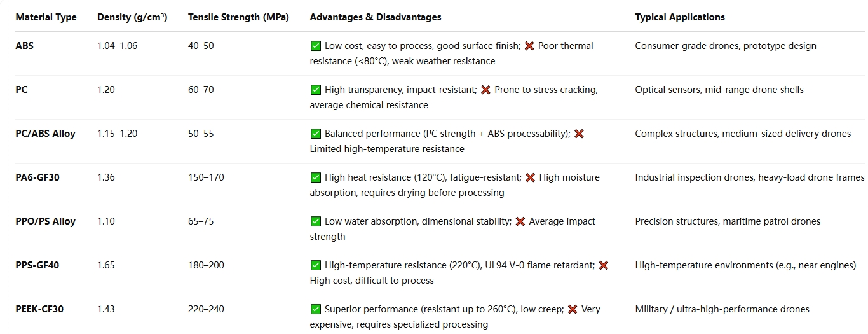
Task: Click the Tensile Strength (MPa) header
Action: tap(238, 17)
